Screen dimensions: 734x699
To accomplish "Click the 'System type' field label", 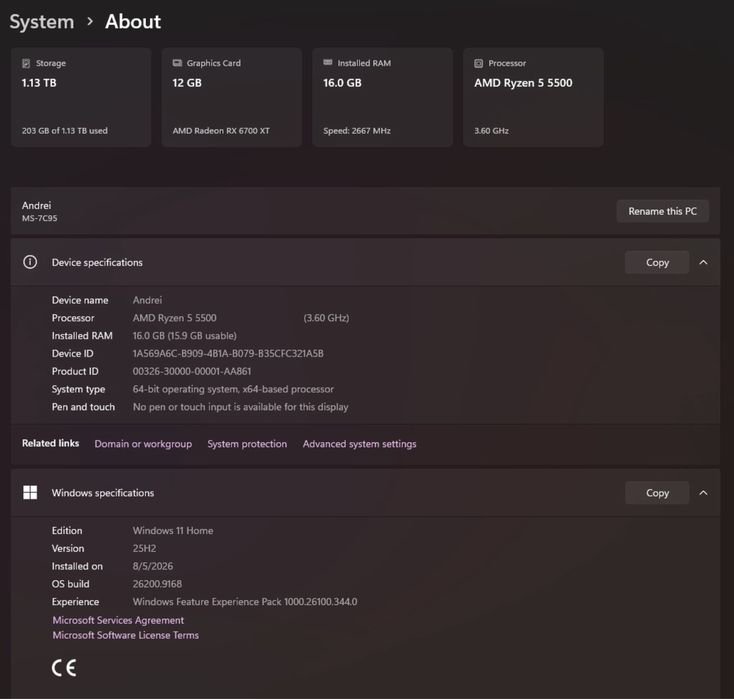I will click(x=78, y=389).
